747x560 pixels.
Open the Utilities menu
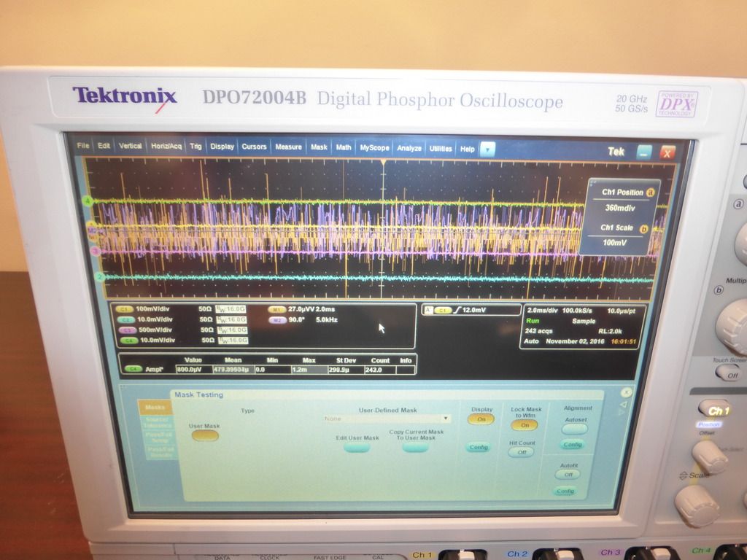coord(441,149)
